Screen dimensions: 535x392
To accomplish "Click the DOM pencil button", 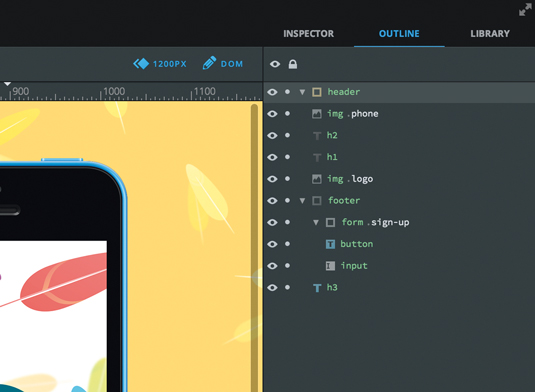I will pyautogui.click(x=223, y=63).
